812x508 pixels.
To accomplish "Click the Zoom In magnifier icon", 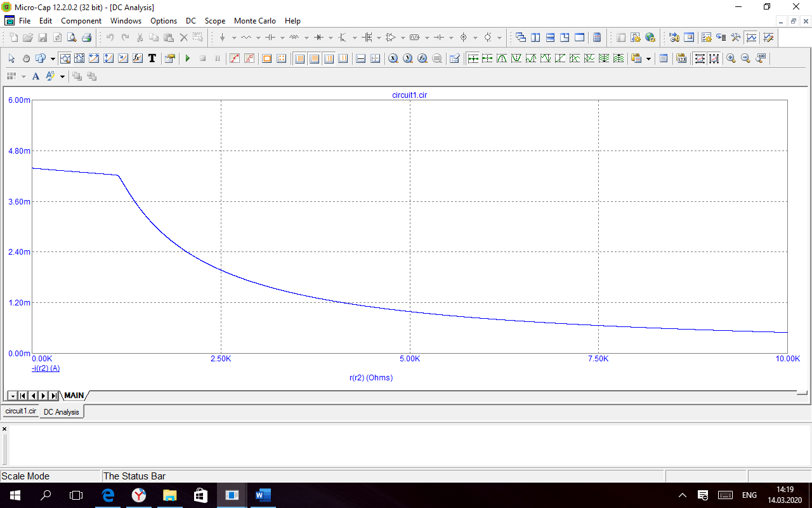I will 731,58.
